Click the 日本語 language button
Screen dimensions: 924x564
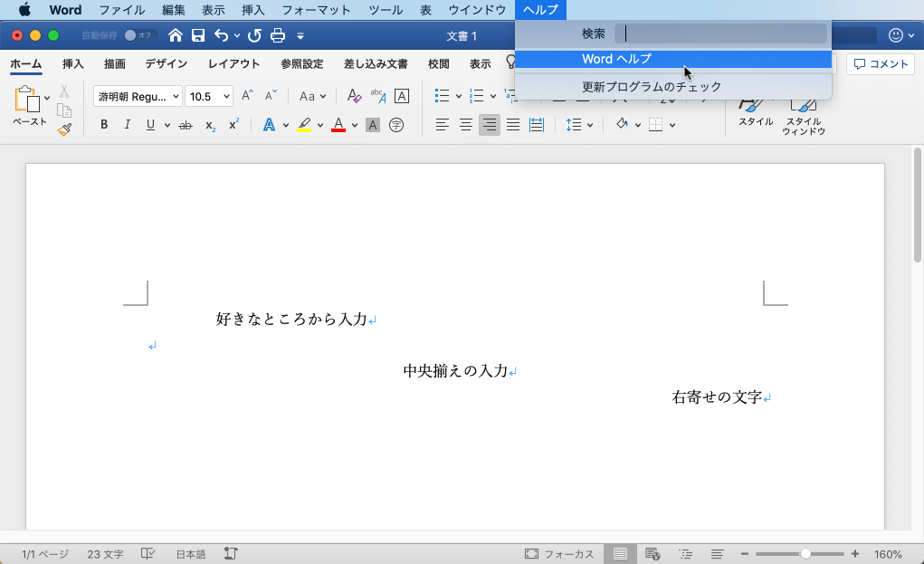point(191,554)
